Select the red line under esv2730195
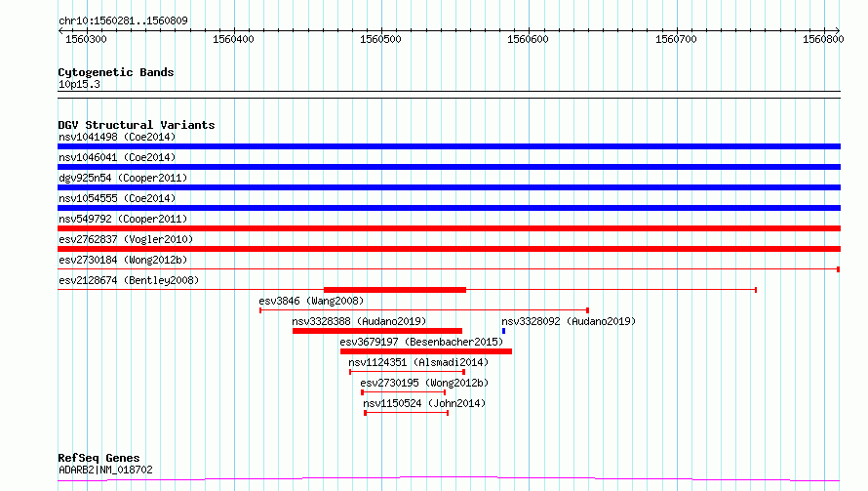This screenshot has height=491, width=868. coord(404,392)
